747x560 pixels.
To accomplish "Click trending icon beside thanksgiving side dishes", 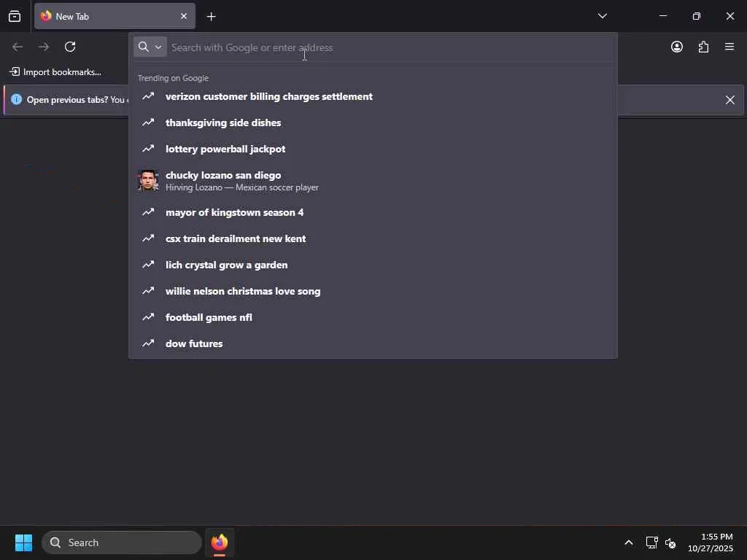I will click(148, 122).
